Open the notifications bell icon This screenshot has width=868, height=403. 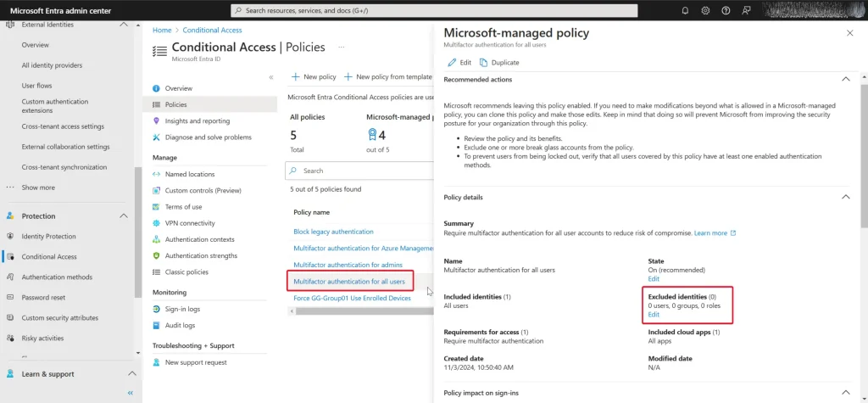click(685, 10)
